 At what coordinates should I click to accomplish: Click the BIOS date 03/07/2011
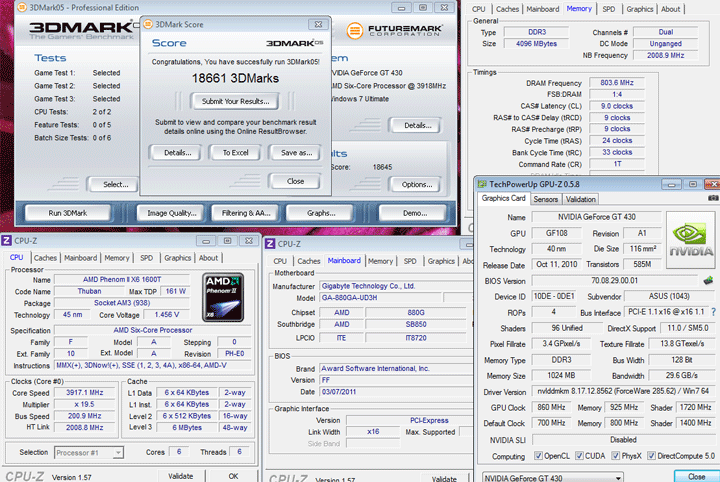pos(396,392)
